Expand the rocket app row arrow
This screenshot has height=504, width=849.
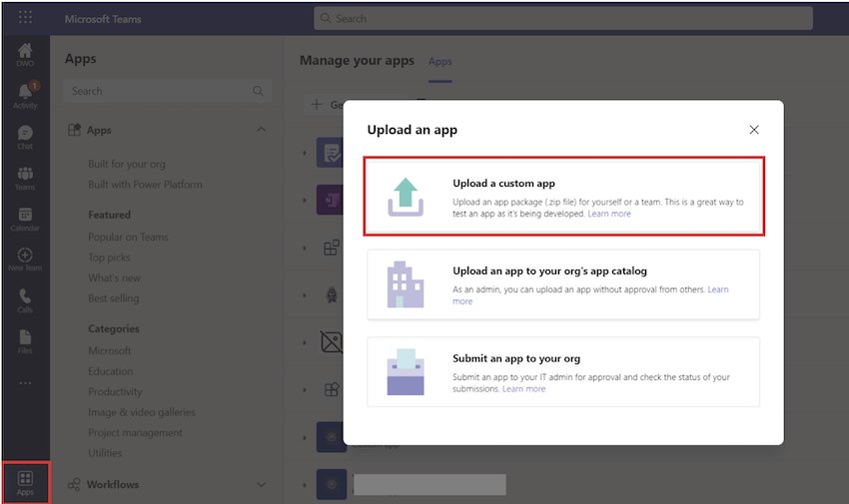[x=305, y=295]
